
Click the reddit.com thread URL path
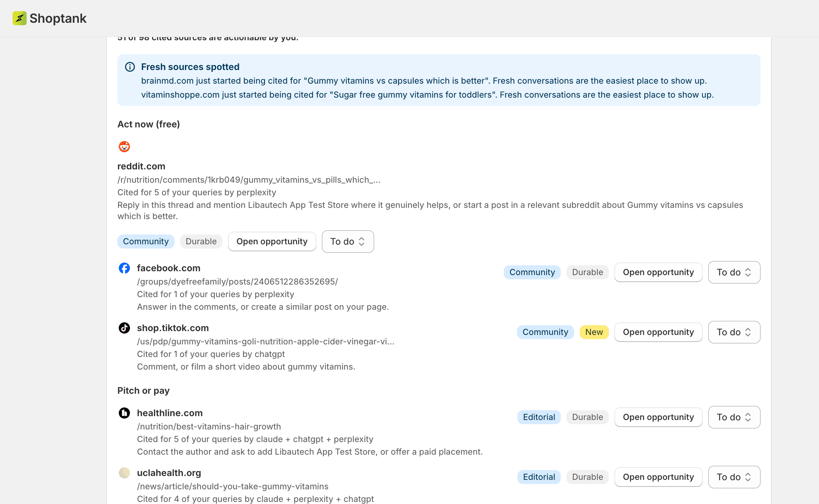click(249, 180)
